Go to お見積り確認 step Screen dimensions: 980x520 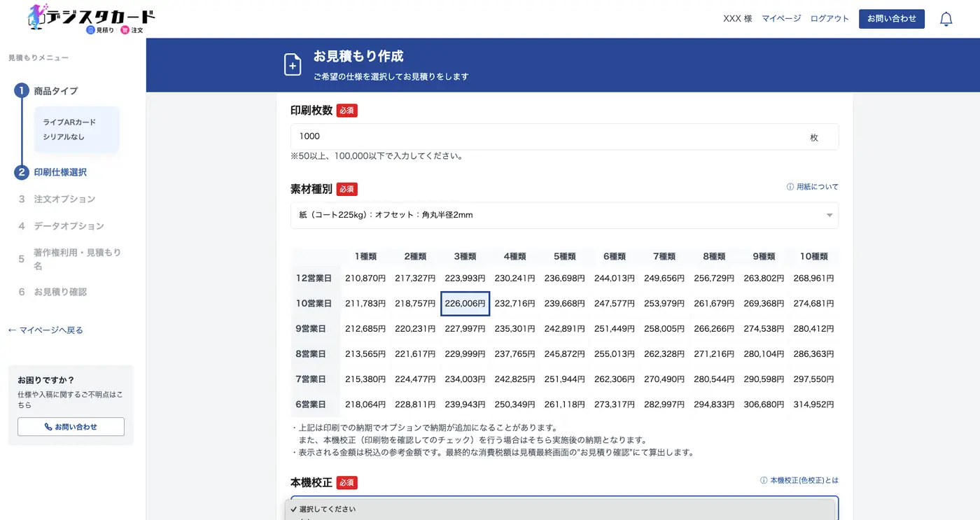(x=60, y=292)
